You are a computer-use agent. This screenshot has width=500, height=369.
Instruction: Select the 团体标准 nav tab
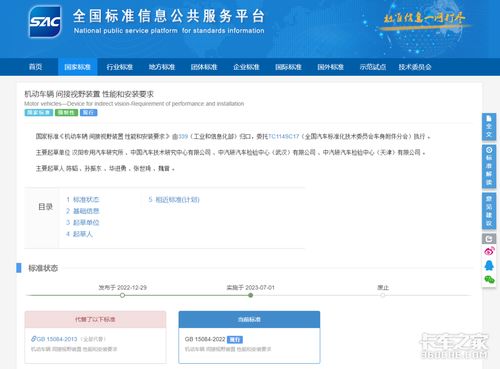click(204, 67)
